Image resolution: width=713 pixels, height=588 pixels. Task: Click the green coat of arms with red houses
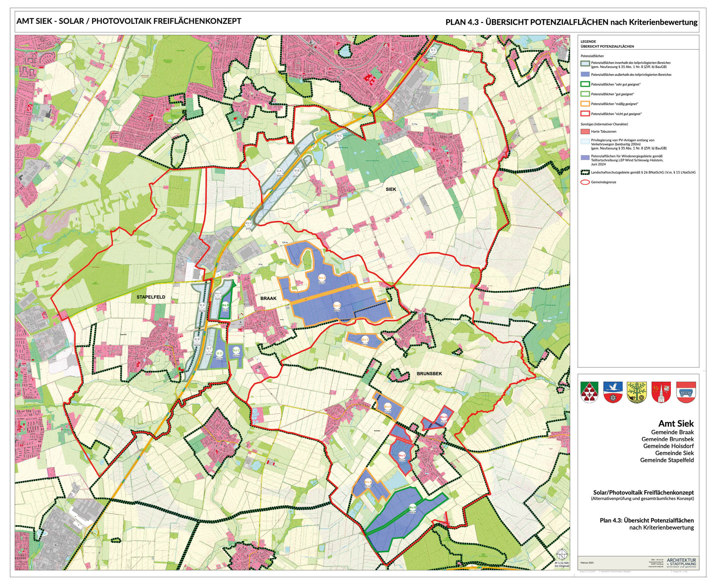click(x=589, y=392)
